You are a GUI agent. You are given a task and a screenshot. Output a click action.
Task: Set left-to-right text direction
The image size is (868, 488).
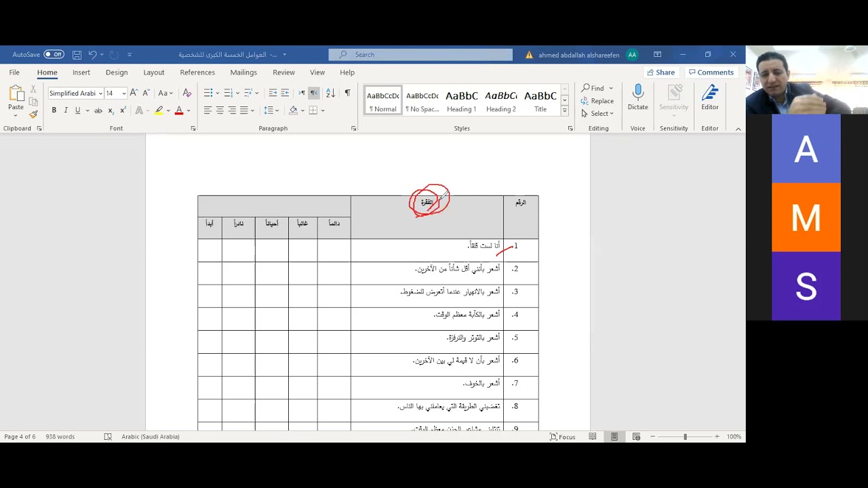pyautogui.click(x=302, y=93)
